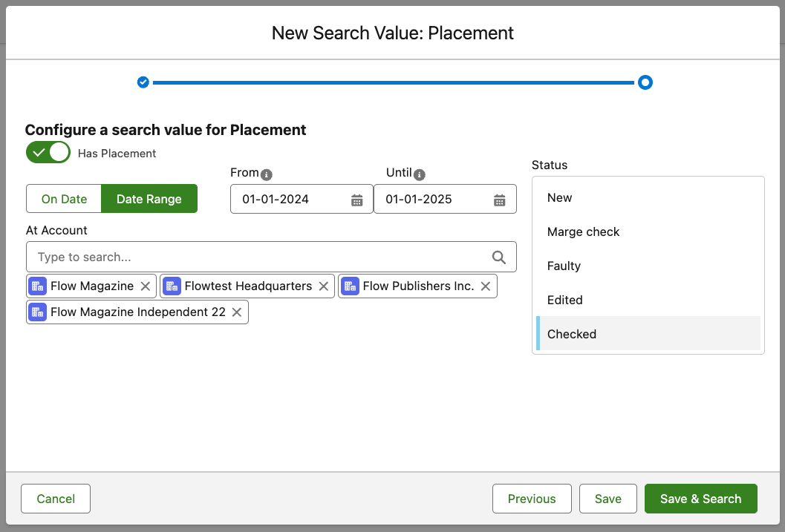
Task: Go back with the Previous button
Action: [532, 499]
